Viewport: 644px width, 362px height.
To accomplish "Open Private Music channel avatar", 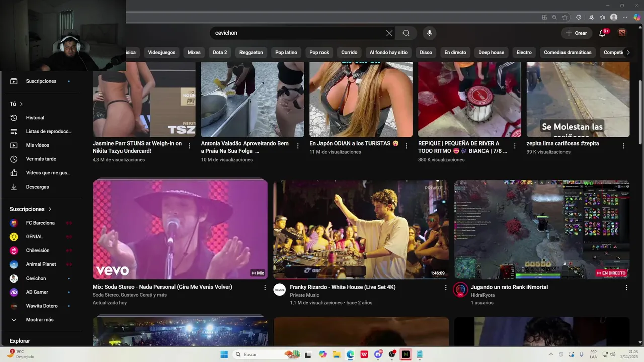I will point(280,290).
